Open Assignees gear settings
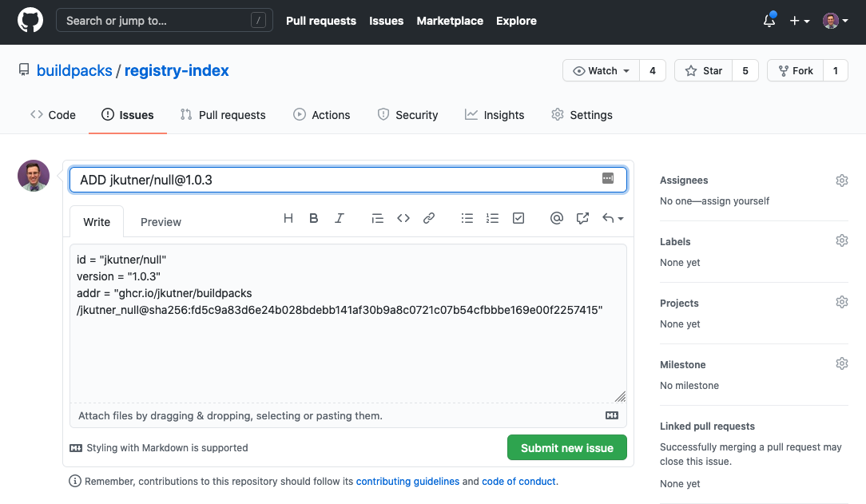866x504 pixels. 842,181
